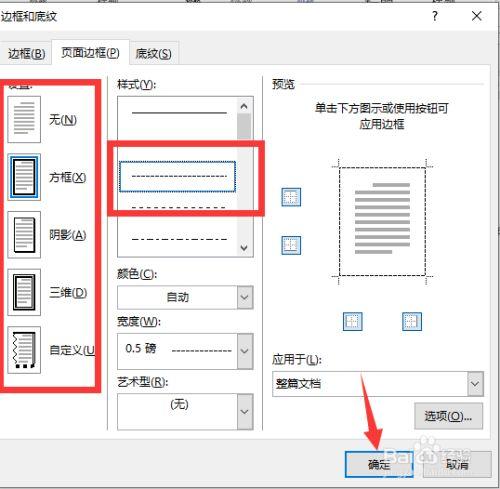The height and width of the screenshot is (489, 500).
Task: Toggle the top border button in preview
Action: [x=291, y=197]
